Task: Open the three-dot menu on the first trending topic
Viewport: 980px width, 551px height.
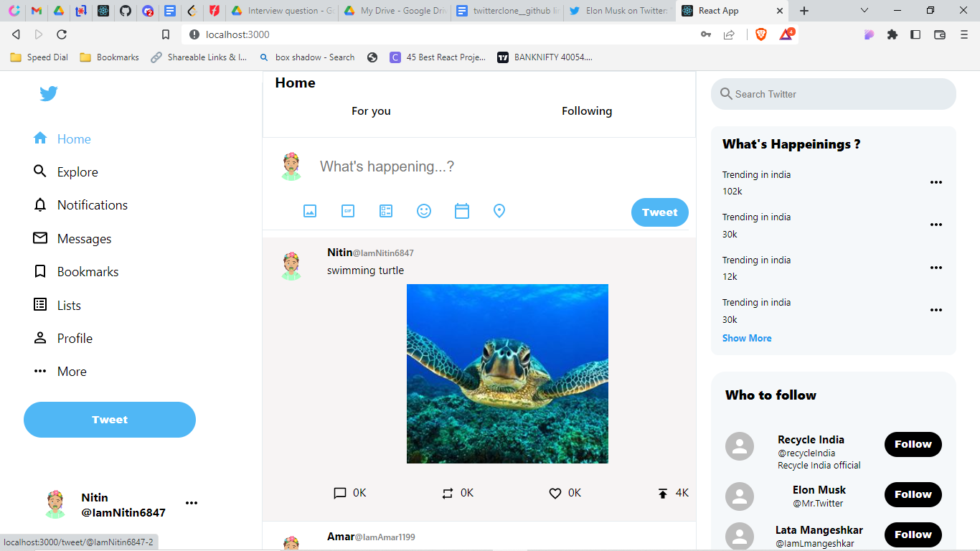Action: (936, 182)
